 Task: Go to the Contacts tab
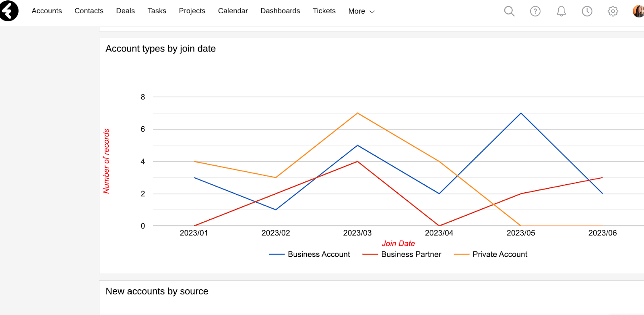[89, 11]
